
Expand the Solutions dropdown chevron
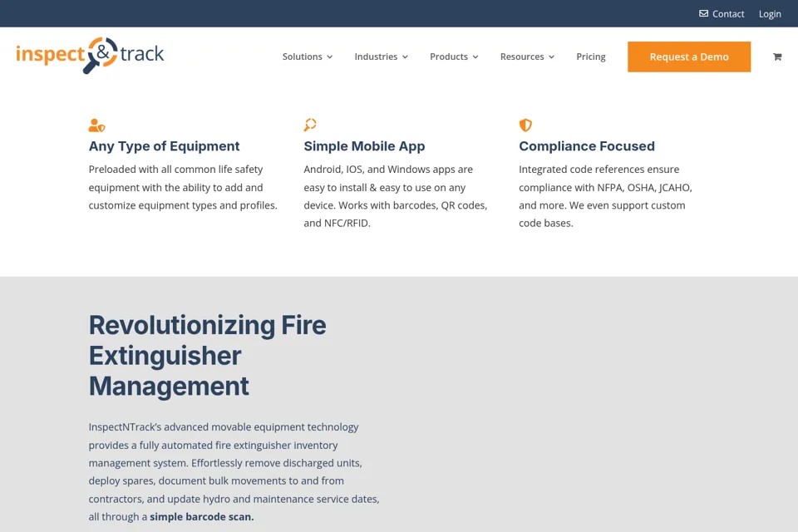330,57
